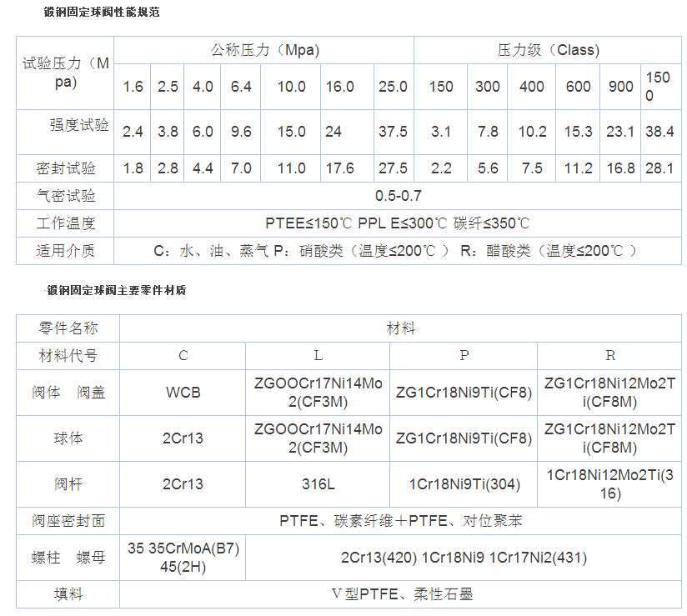The height and width of the screenshot is (616, 687).
Task: Click the 材料代号 row label
Action: [68, 356]
